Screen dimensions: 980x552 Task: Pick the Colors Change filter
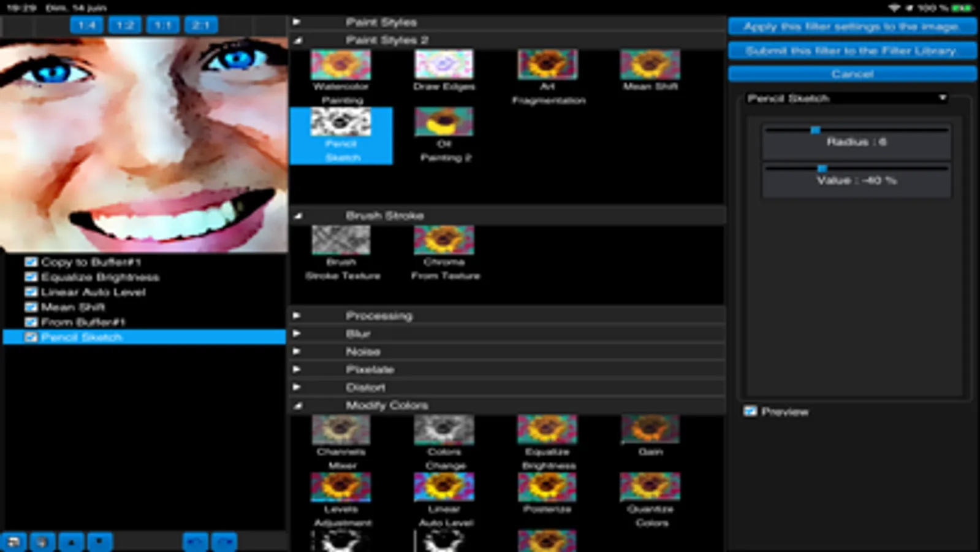444,429
